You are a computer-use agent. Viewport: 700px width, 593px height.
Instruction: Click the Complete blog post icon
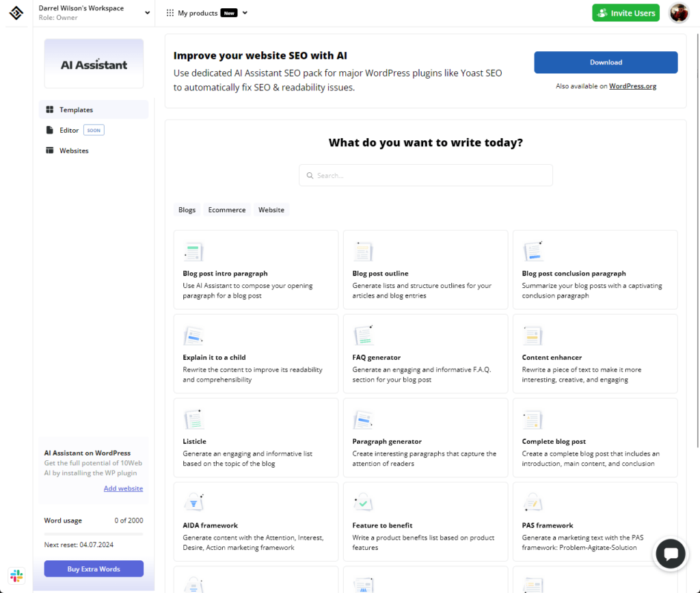tap(533, 419)
